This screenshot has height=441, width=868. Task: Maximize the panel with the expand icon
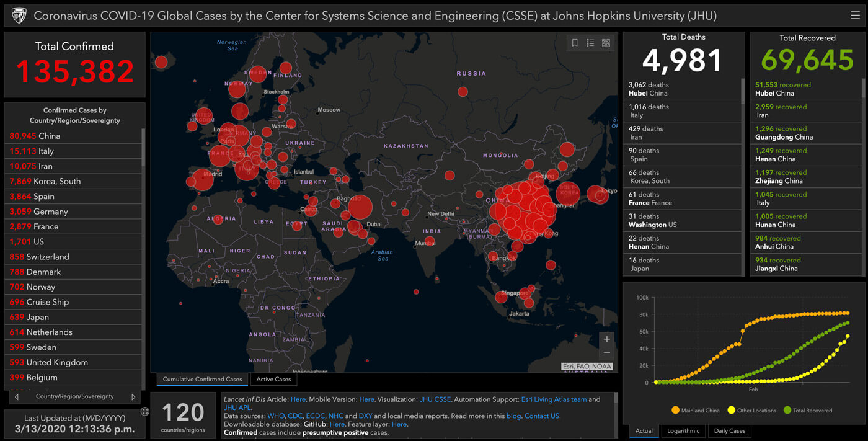click(145, 411)
